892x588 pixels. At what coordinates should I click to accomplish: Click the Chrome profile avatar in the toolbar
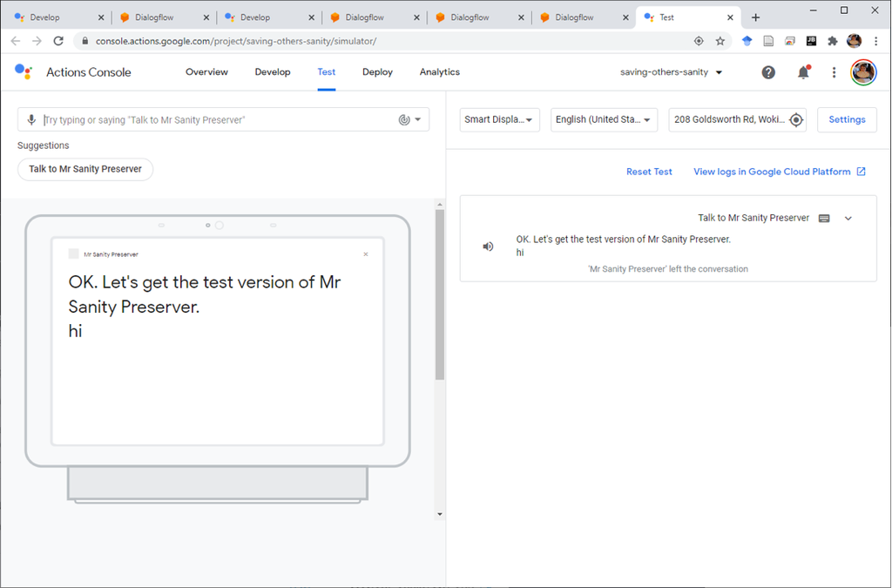tap(854, 41)
